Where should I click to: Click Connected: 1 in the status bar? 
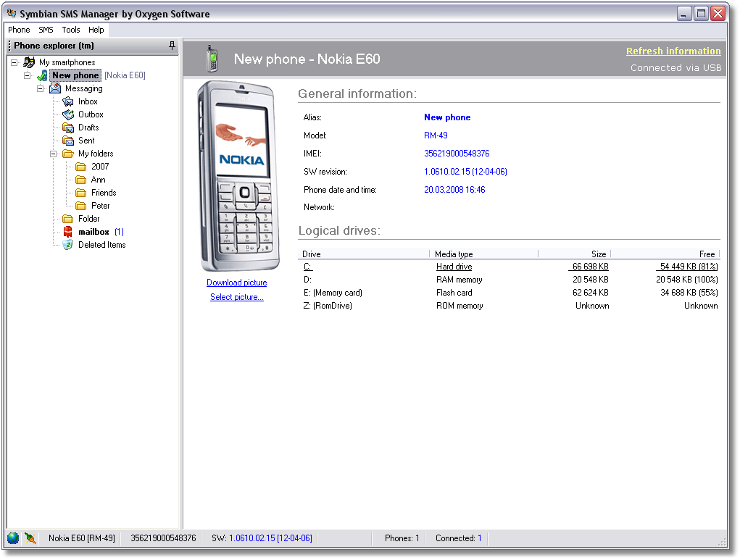(459, 538)
